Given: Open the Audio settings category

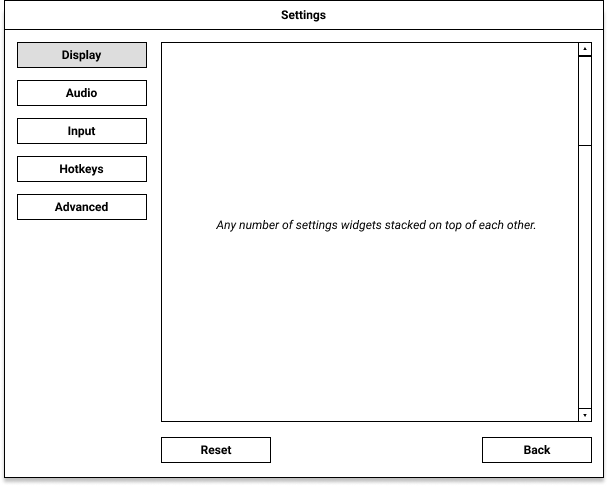Looking at the screenshot, I should (x=82, y=93).
